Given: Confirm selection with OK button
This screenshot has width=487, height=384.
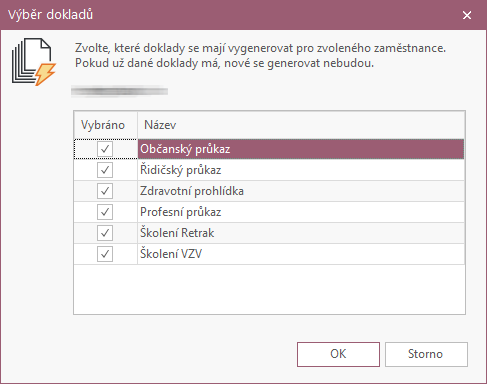Looking at the screenshot, I should 338,354.
